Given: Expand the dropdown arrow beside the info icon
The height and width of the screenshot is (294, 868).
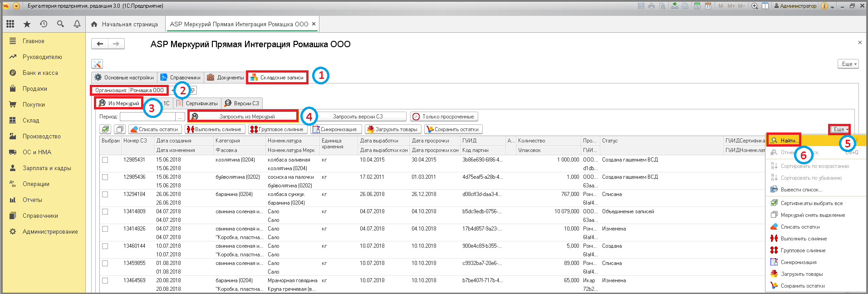Looking at the screenshot, I should pos(832,6).
